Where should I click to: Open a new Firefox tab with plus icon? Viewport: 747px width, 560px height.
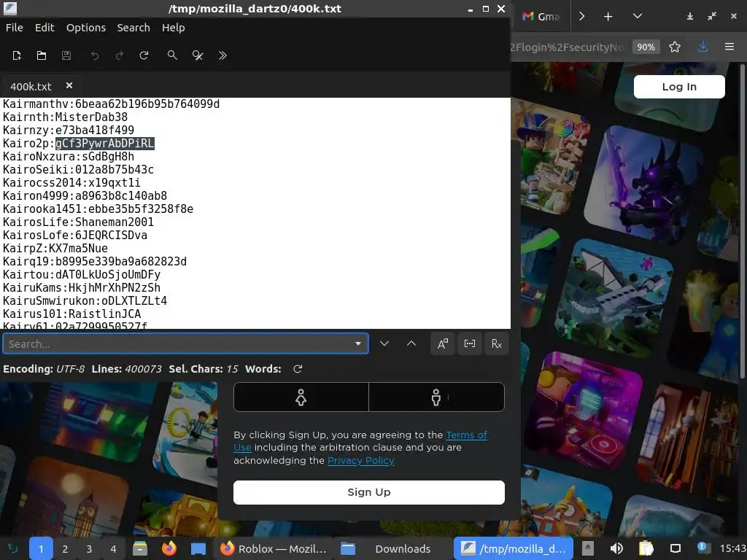[x=608, y=17]
